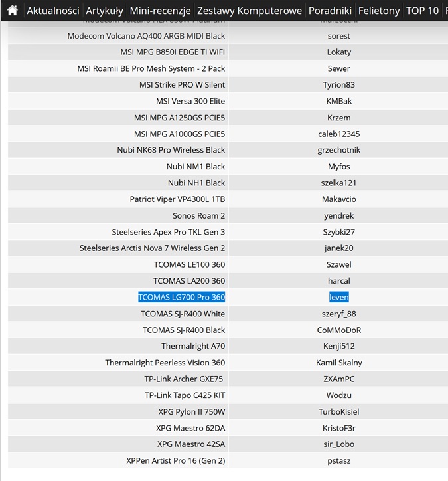Screen dimensions: 448x481
Task: Click username grzechotnik
Action: 339,150
